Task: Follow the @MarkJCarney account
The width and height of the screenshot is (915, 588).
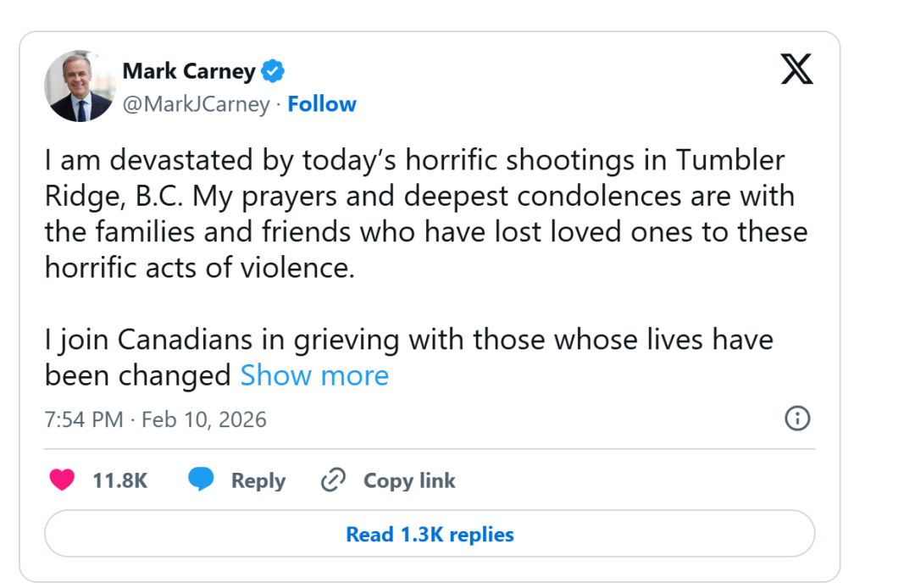Action: (x=322, y=104)
